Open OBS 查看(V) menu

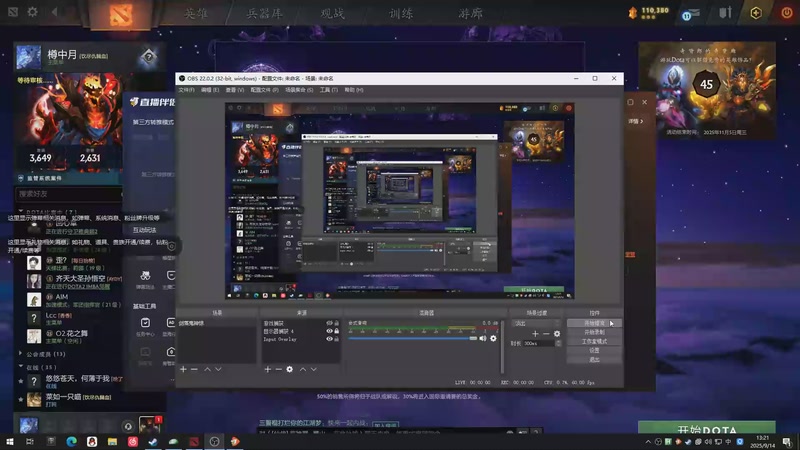coord(235,90)
